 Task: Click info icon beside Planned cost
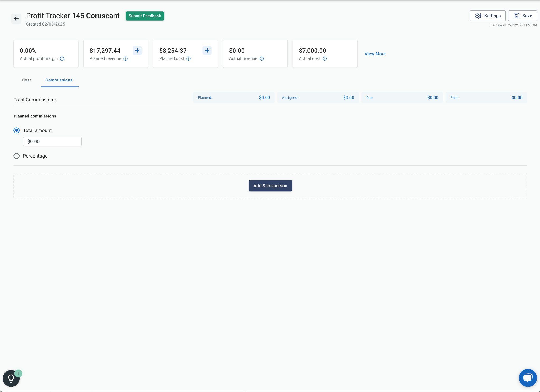189,59
